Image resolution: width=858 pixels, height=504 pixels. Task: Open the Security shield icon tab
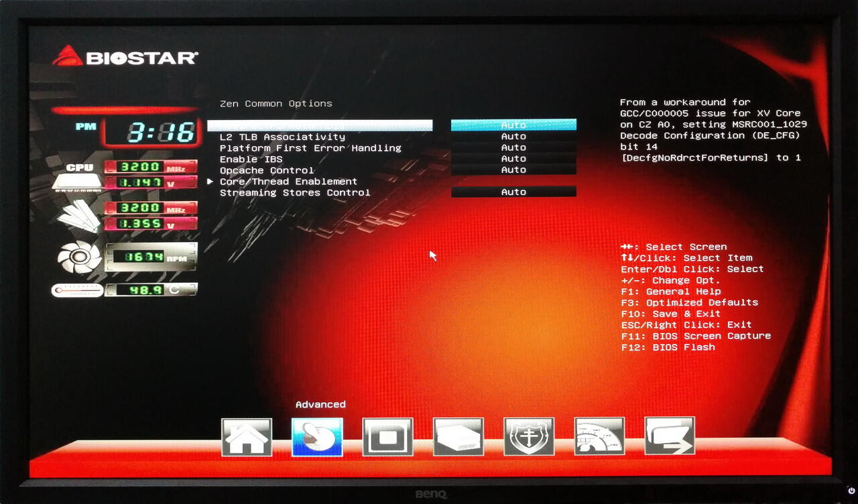click(529, 437)
